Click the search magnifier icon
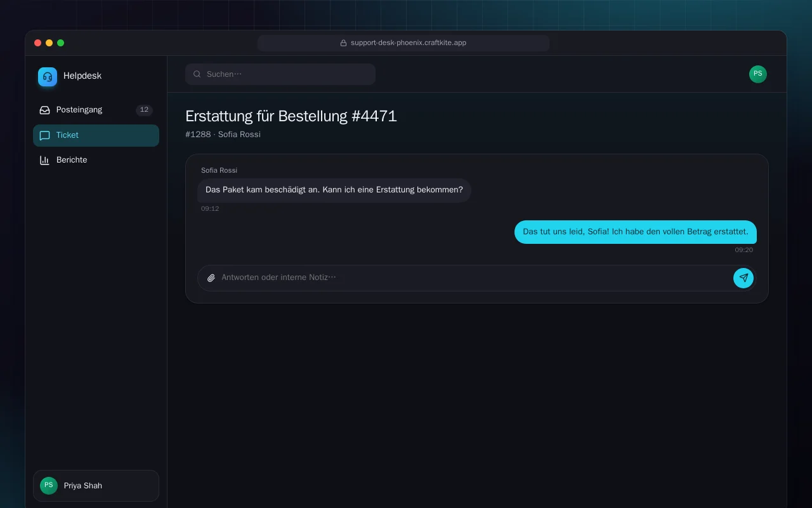The width and height of the screenshot is (812, 508). pyautogui.click(x=197, y=74)
